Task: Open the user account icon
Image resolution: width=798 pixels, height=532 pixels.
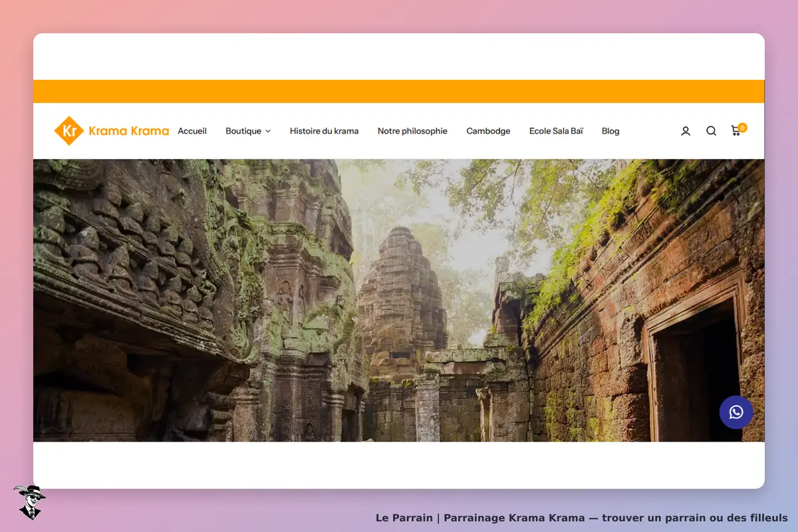Action: click(x=686, y=131)
